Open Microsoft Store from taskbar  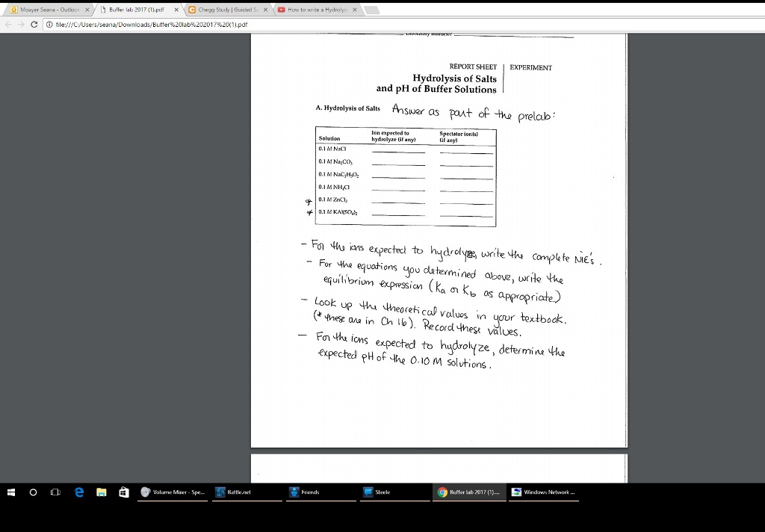click(x=123, y=492)
